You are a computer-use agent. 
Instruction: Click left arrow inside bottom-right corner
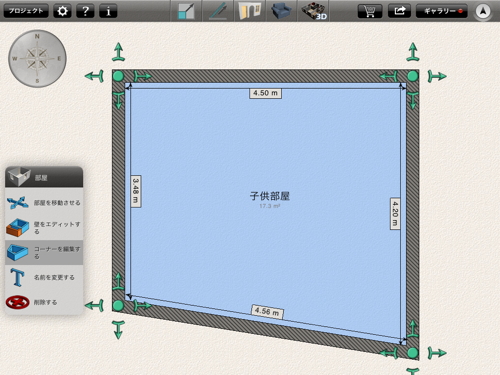point(389,353)
